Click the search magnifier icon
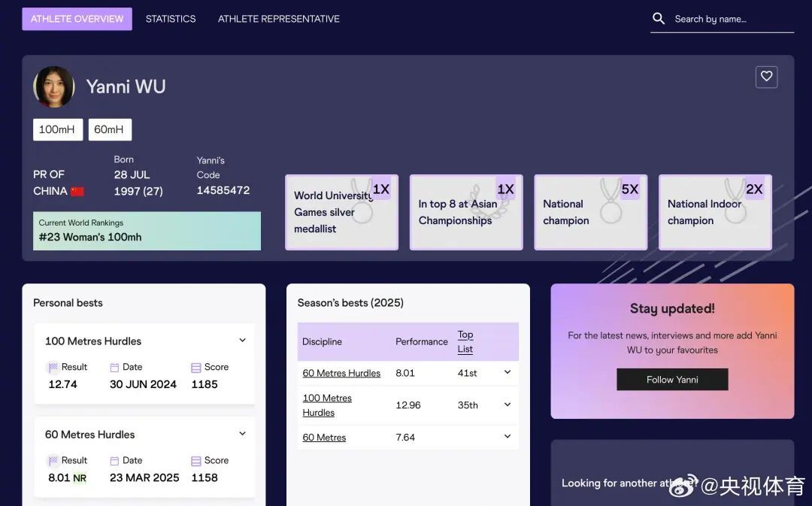Viewport: 812px width, 506px height. click(659, 19)
